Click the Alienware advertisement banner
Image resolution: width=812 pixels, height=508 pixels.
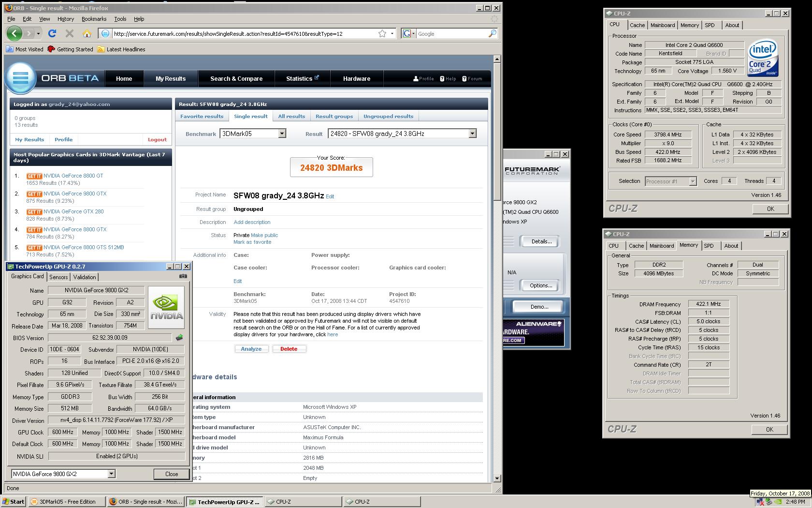[534, 332]
